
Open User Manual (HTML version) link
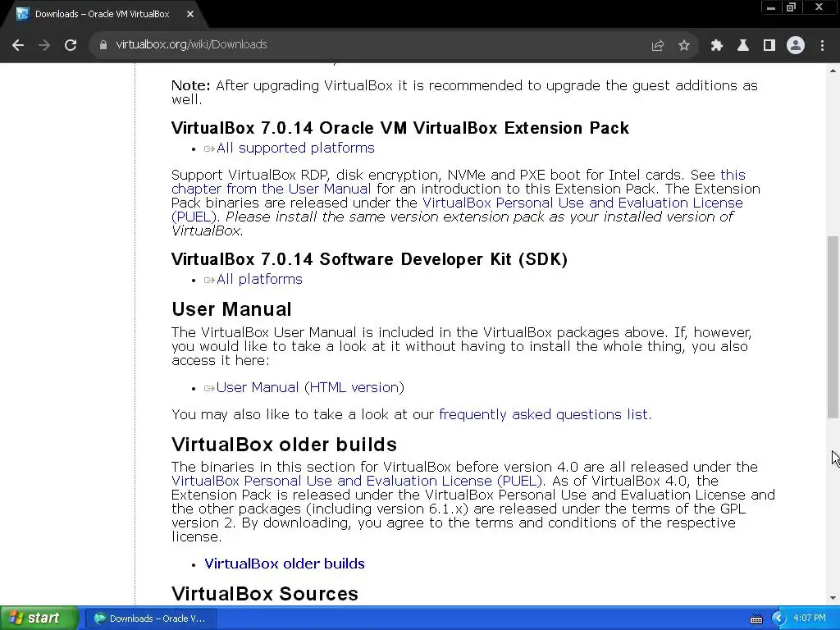[310, 387]
